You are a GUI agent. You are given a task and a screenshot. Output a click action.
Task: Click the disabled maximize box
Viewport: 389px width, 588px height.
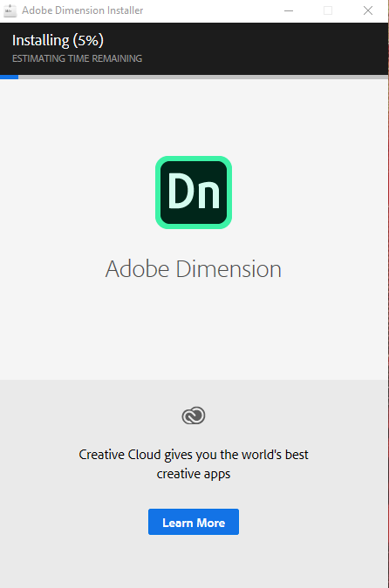(328, 10)
